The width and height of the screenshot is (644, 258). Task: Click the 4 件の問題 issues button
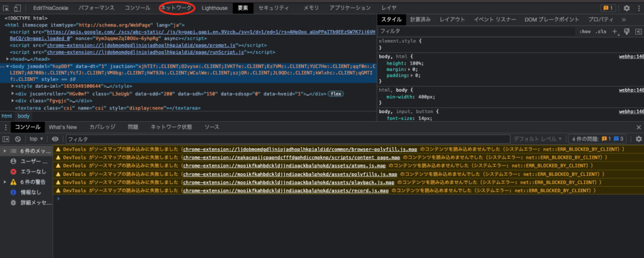tap(597, 139)
